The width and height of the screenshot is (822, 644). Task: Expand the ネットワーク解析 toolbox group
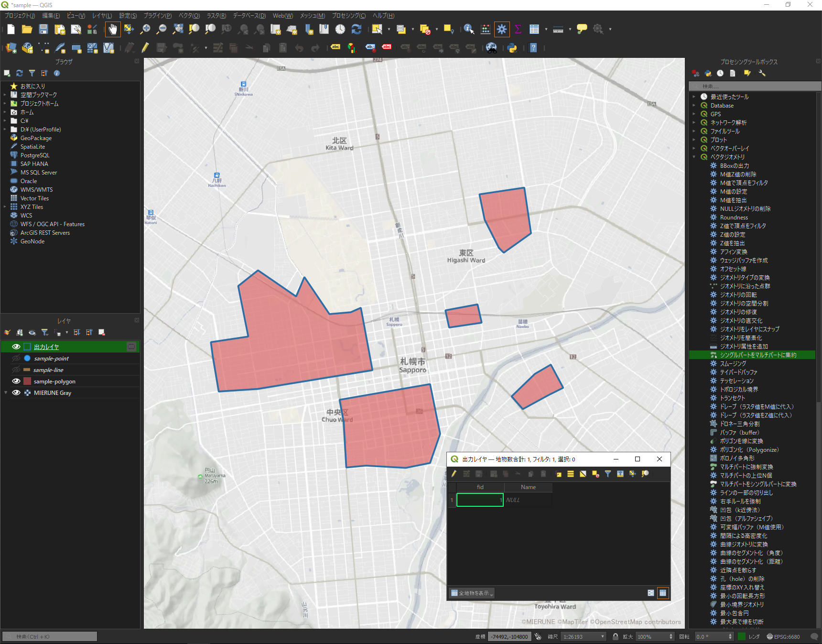pyautogui.click(x=694, y=122)
